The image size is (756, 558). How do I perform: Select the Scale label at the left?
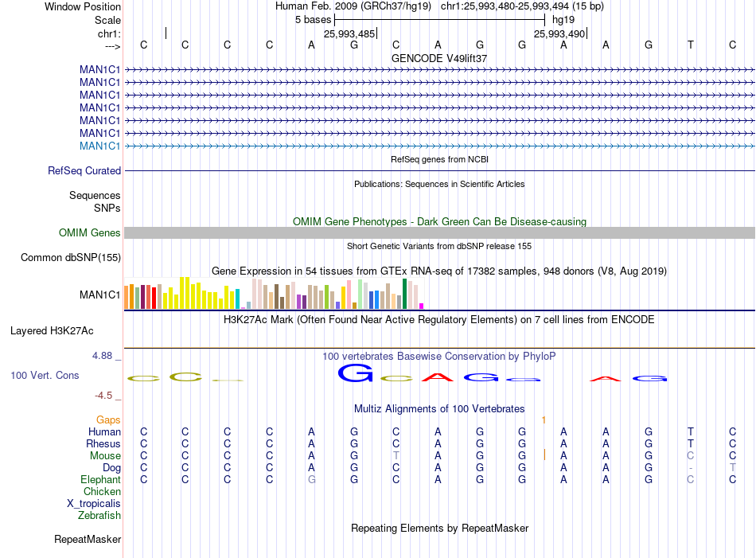pyautogui.click(x=107, y=20)
